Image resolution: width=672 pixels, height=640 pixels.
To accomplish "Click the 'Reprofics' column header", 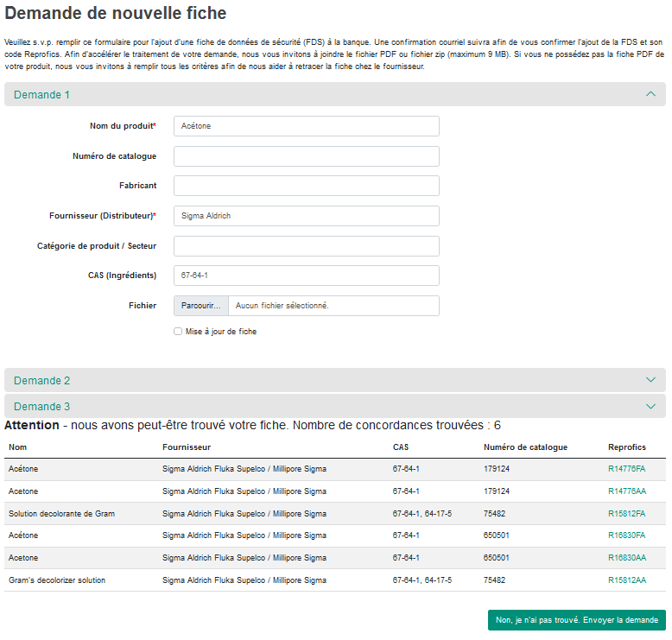I will (627, 447).
